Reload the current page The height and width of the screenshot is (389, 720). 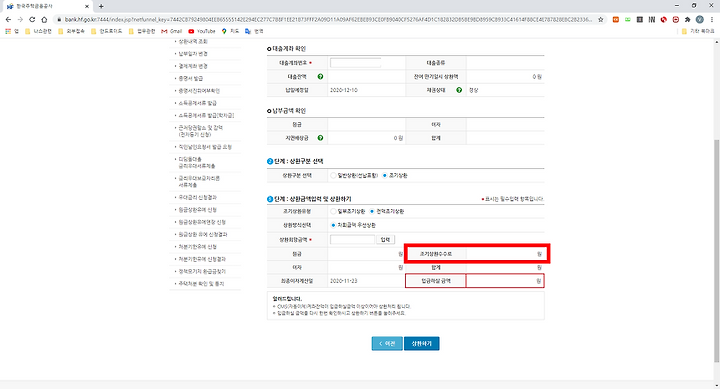[x=32, y=19]
